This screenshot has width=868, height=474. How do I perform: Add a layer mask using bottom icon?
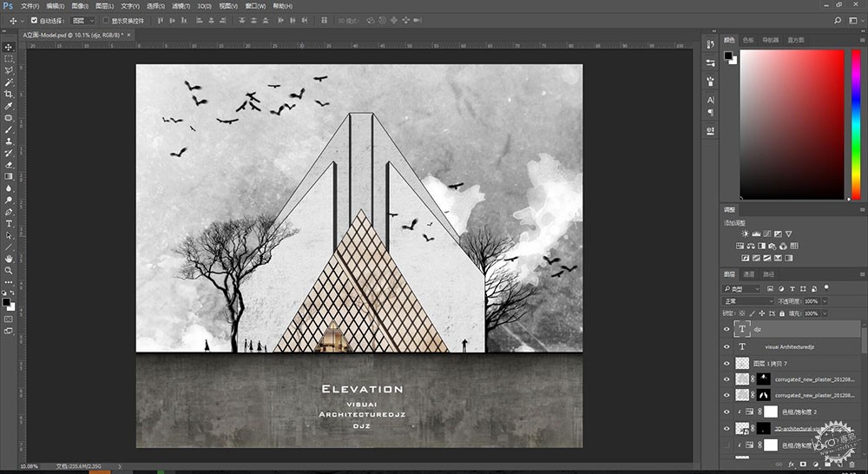point(803,464)
